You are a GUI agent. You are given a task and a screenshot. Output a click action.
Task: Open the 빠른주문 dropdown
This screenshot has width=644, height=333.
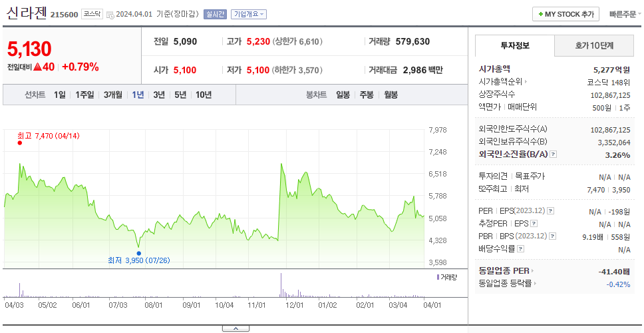pos(625,15)
